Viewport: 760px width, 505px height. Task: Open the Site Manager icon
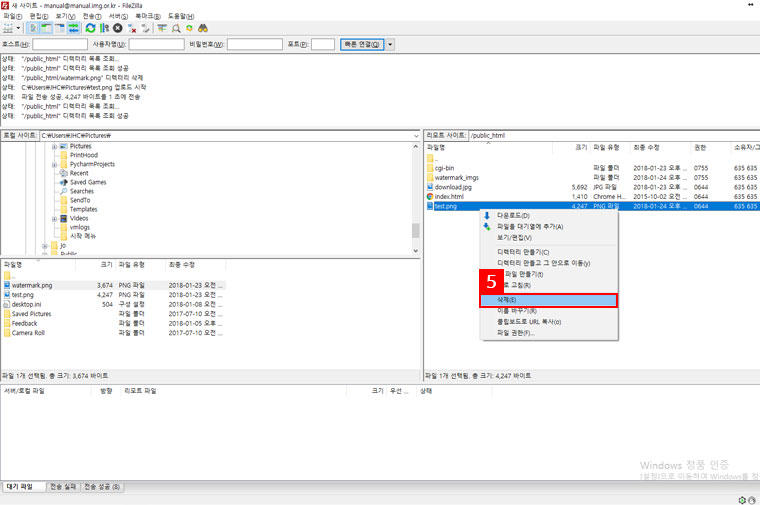tap(9, 28)
